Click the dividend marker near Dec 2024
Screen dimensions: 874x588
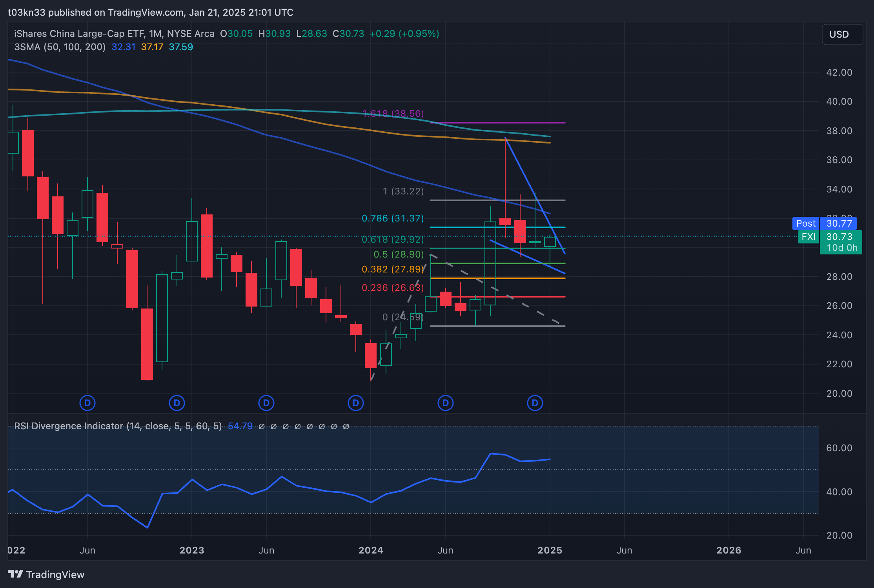[535, 403]
